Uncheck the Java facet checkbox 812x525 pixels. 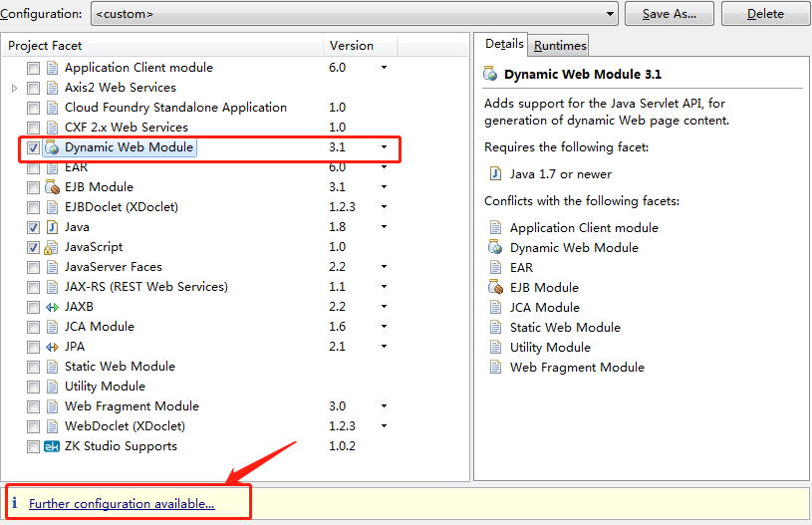pos(33,228)
